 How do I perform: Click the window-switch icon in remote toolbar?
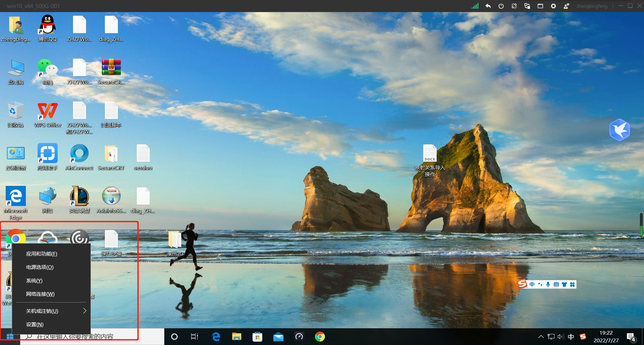(527, 6)
